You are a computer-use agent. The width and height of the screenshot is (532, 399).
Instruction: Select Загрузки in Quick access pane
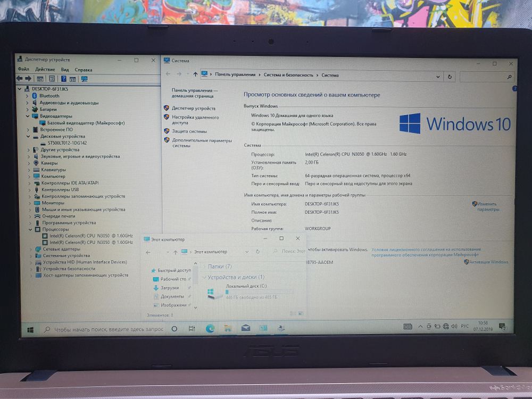tap(170, 288)
